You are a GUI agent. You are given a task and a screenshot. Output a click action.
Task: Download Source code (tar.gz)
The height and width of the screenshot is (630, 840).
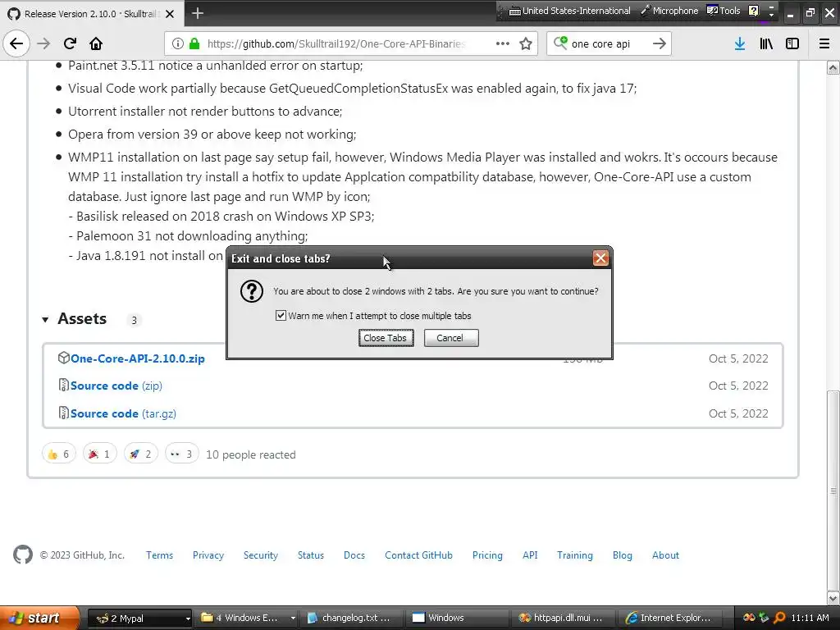point(123,413)
